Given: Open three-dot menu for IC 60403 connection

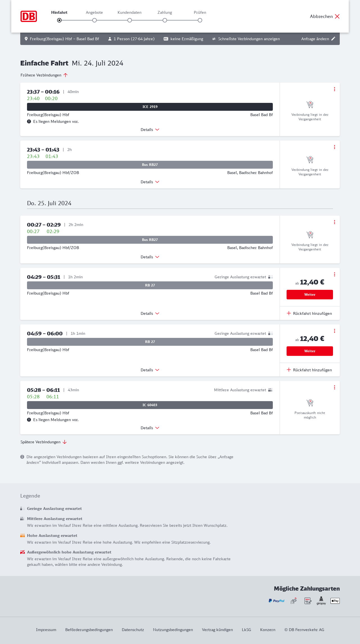Looking at the screenshot, I should tap(334, 387).
